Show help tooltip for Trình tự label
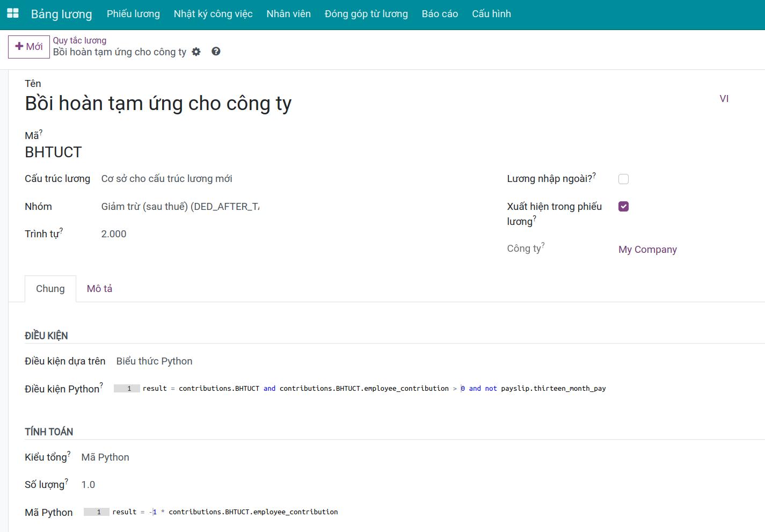 pos(61,231)
